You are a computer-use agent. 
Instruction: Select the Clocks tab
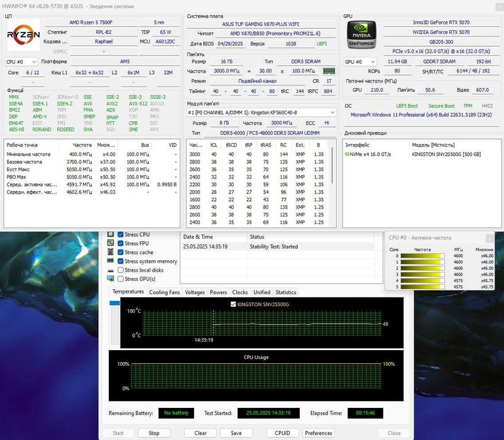coord(240,292)
